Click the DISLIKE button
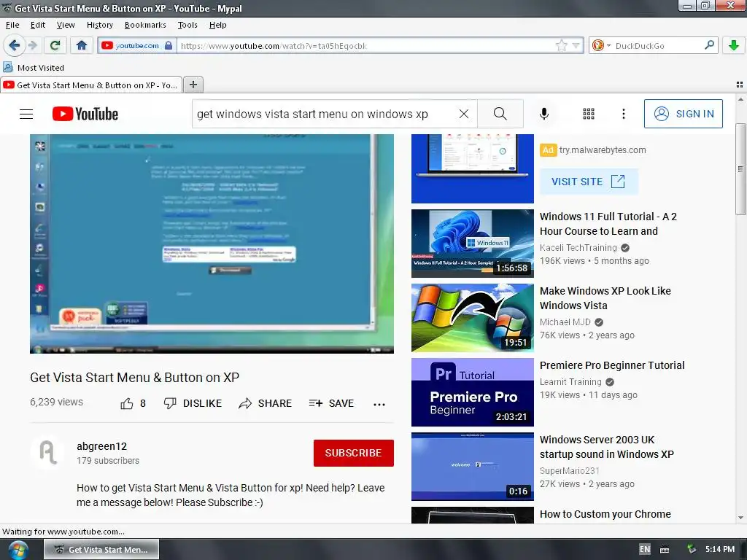 pyautogui.click(x=193, y=403)
